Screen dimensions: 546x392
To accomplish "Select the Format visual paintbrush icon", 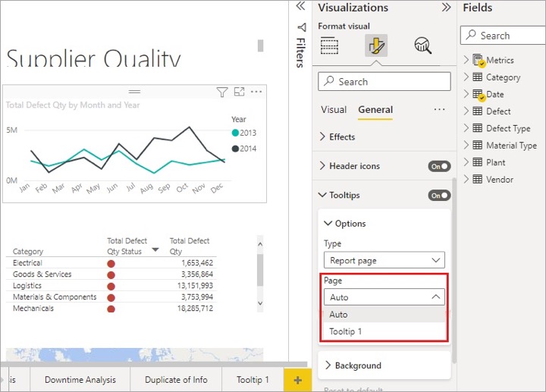I will [x=376, y=45].
